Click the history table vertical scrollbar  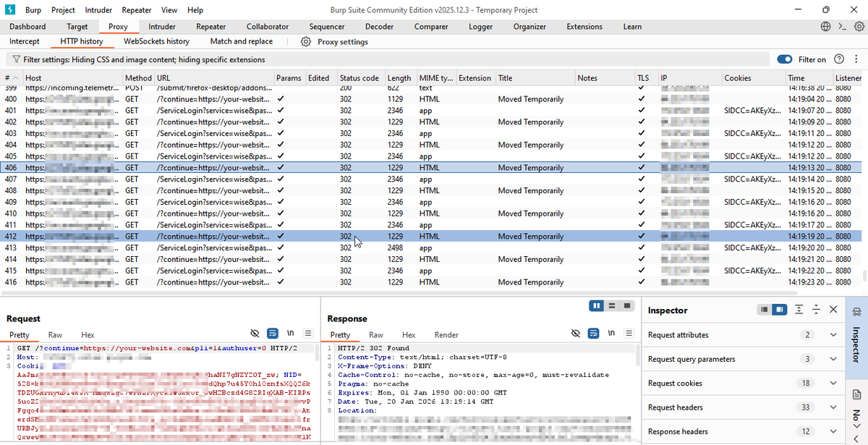pyautogui.click(x=864, y=277)
